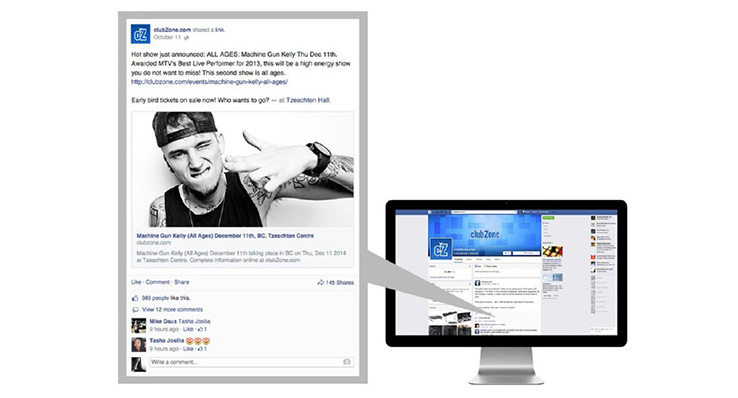738x398 pixels.
Task: Click the share arrow icon next to 145 Shares
Action: click(321, 283)
